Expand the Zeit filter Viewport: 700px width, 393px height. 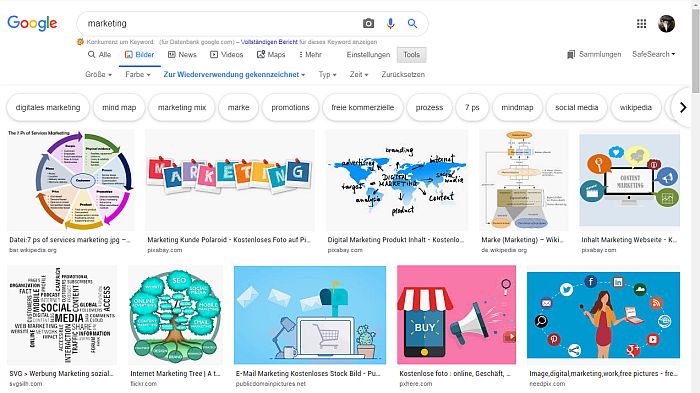pyautogui.click(x=359, y=75)
